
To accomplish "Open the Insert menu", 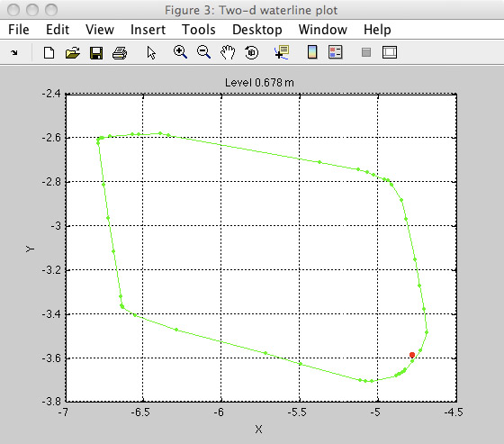I will pos(148,30).
